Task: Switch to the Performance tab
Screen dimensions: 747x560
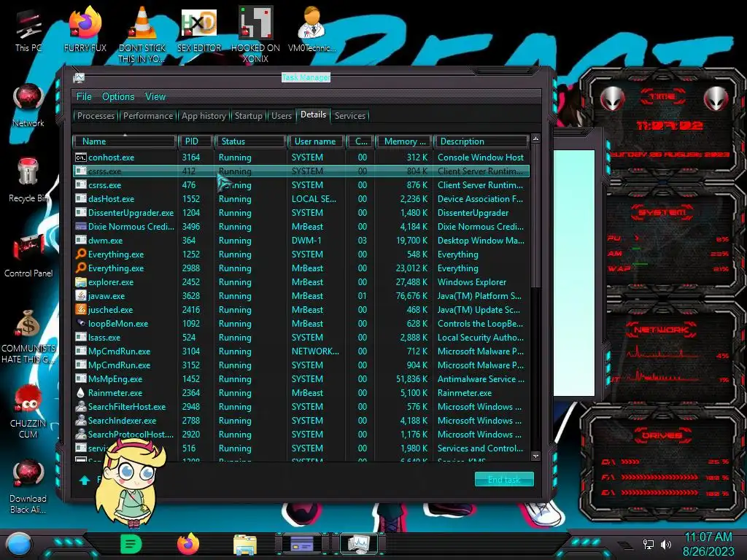Action: coord(148,116)
